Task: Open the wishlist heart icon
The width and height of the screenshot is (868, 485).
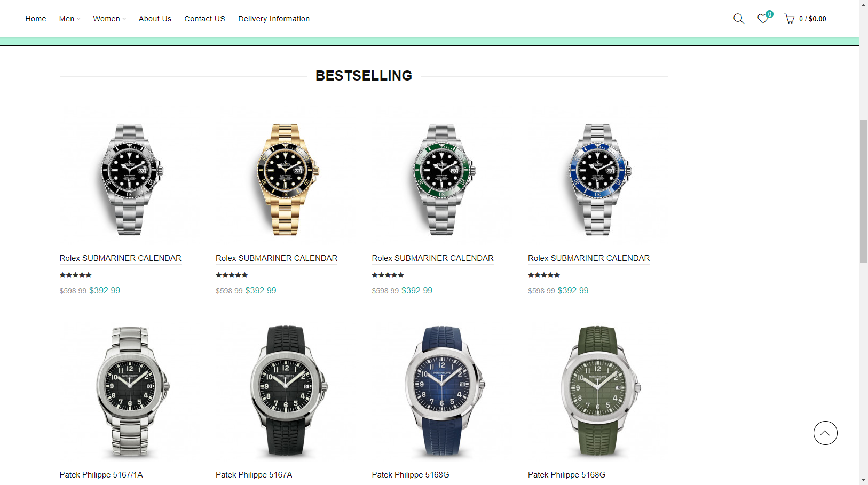Action: point(763,19)
